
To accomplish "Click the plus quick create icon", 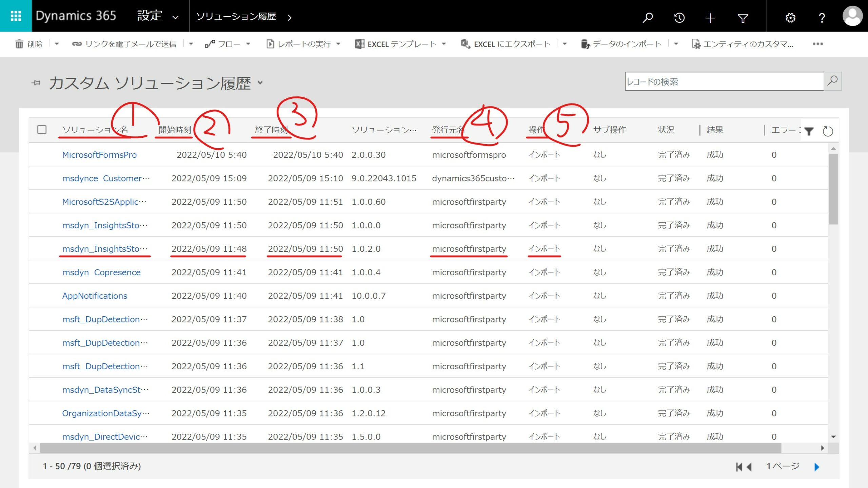I will click(710, 18).
